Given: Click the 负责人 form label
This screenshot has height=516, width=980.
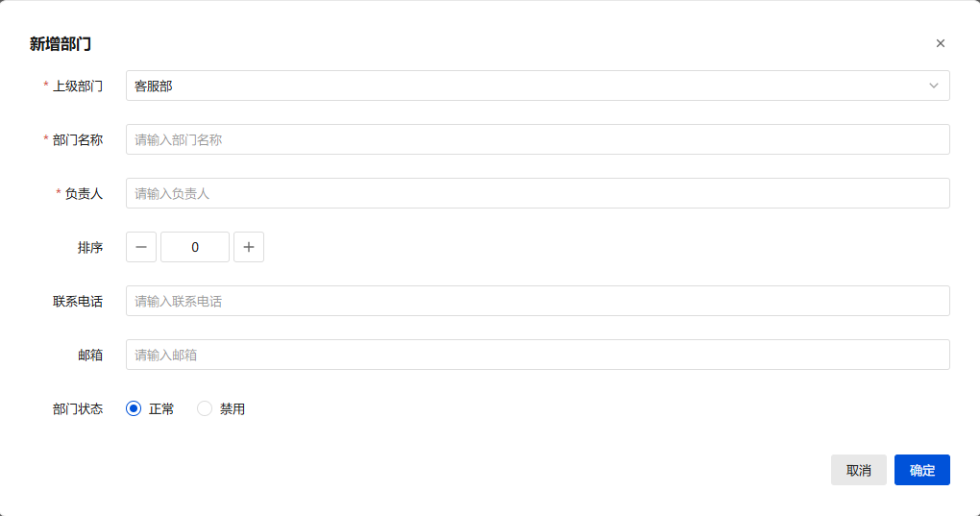Looking at the screenshot, I should [84, 193].
